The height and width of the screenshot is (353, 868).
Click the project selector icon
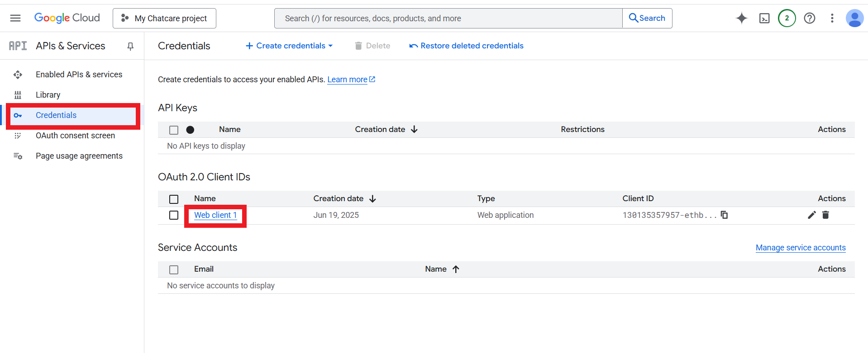click(125, 18)
